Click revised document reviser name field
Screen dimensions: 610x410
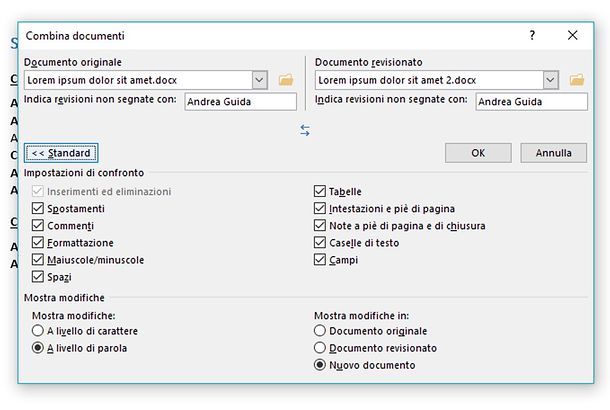coord(531,101)
